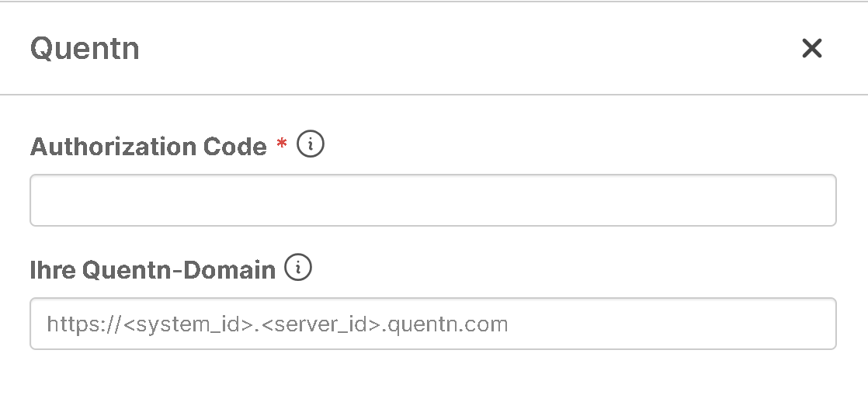Screen dimensions: 868x409
Task: Click the Authorization Code label
Action: [x=148, y=146]
